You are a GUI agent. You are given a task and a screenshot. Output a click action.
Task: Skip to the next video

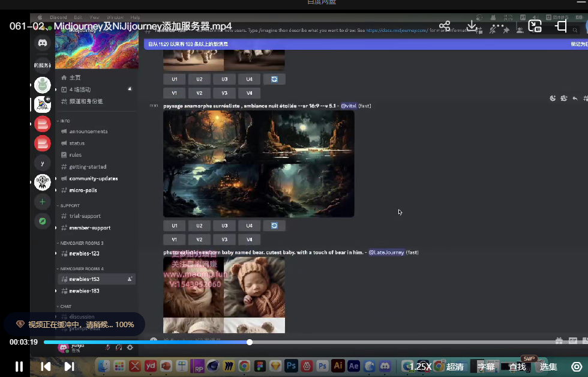tap(70, 367)
